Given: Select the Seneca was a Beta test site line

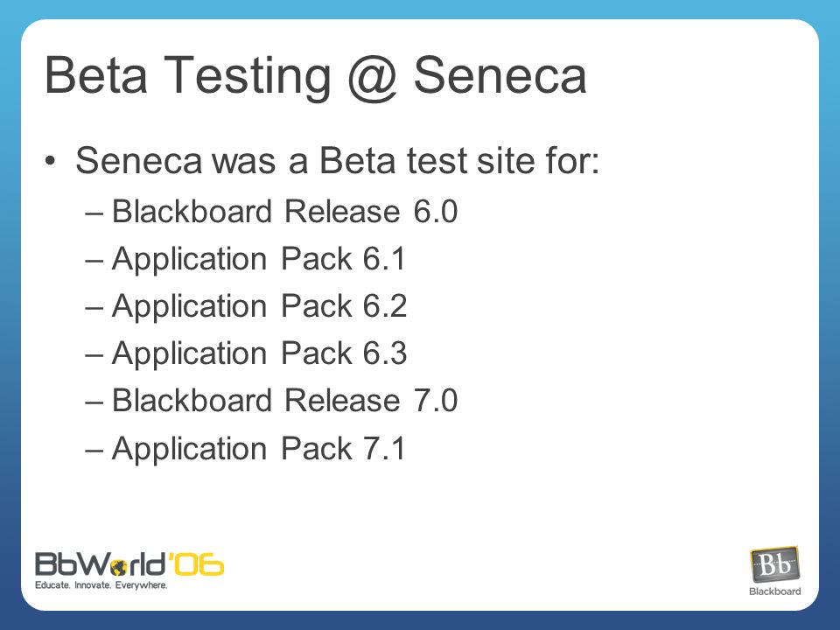Looking at the screenshot, I should tap(337, 160).
